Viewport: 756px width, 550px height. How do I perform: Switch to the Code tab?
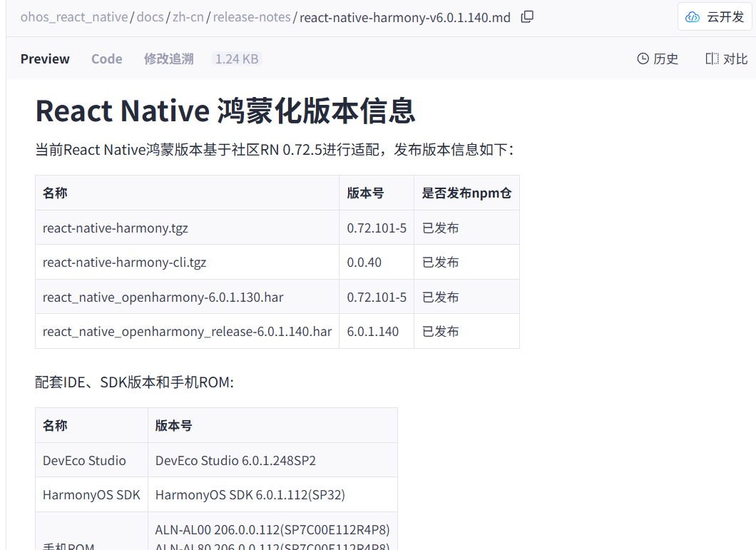(x=106, y=59)
